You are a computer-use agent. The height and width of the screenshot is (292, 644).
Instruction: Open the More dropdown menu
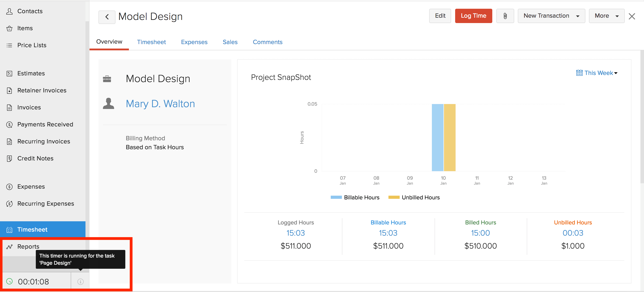tap(606, 16)
